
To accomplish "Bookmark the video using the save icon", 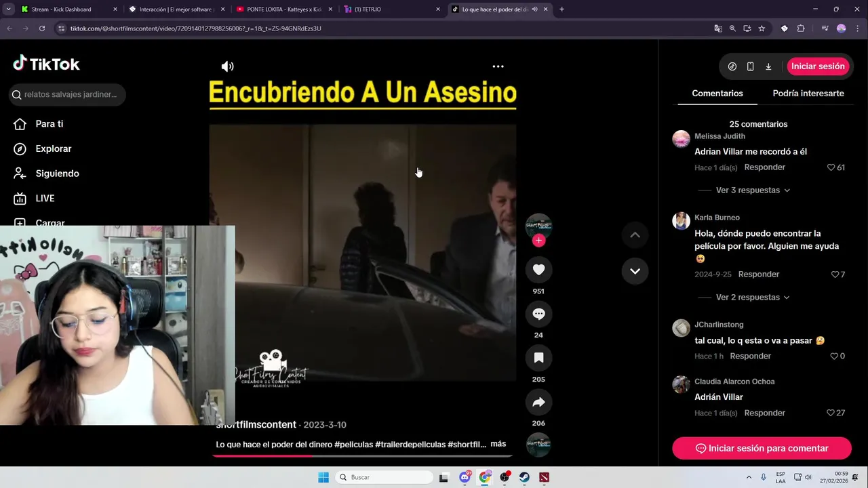I will coord(538,358).
